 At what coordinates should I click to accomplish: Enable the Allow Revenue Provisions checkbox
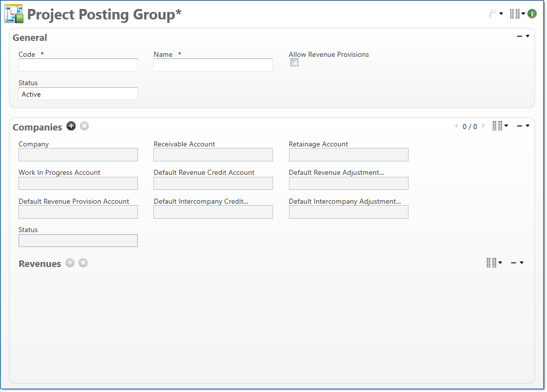[294, 63]
